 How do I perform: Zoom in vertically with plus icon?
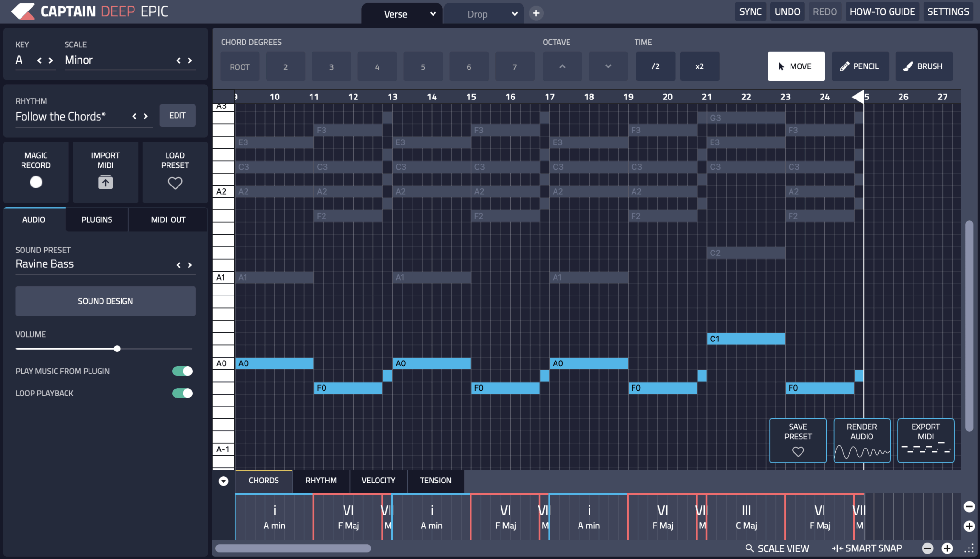(969, 526)
